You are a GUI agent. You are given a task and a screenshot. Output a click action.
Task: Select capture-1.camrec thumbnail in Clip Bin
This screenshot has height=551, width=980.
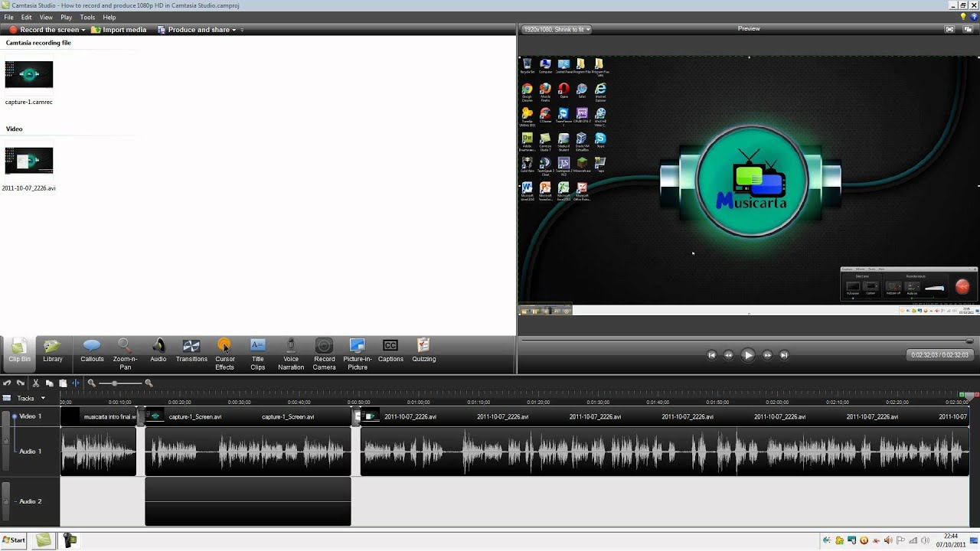pos(29,74)
